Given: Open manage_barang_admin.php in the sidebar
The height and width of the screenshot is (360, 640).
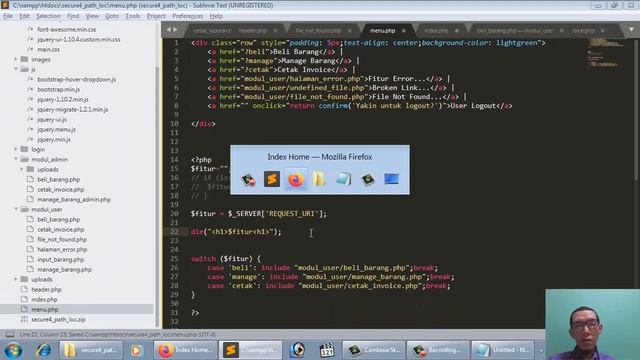Looking at the screenshot, I should tap(74, 200).
